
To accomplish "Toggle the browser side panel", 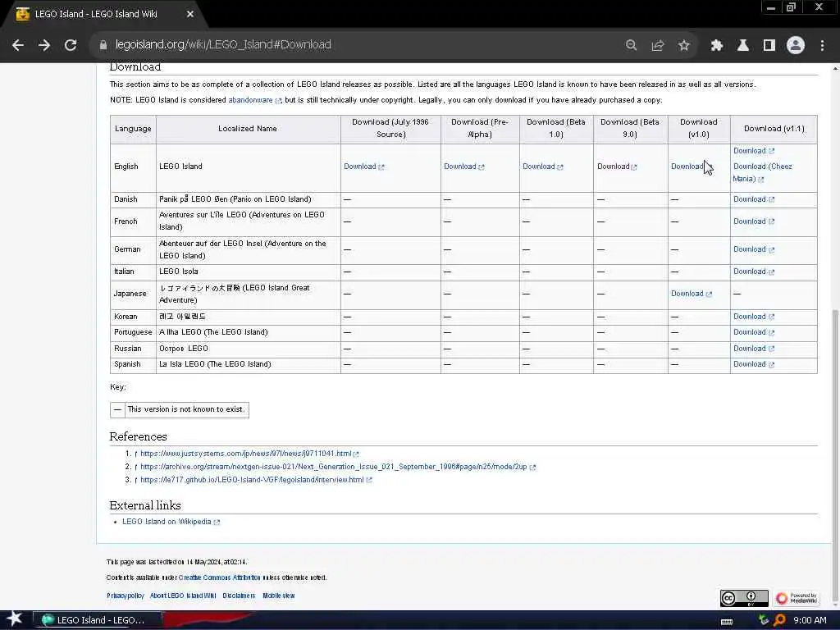I will point(769,45).
